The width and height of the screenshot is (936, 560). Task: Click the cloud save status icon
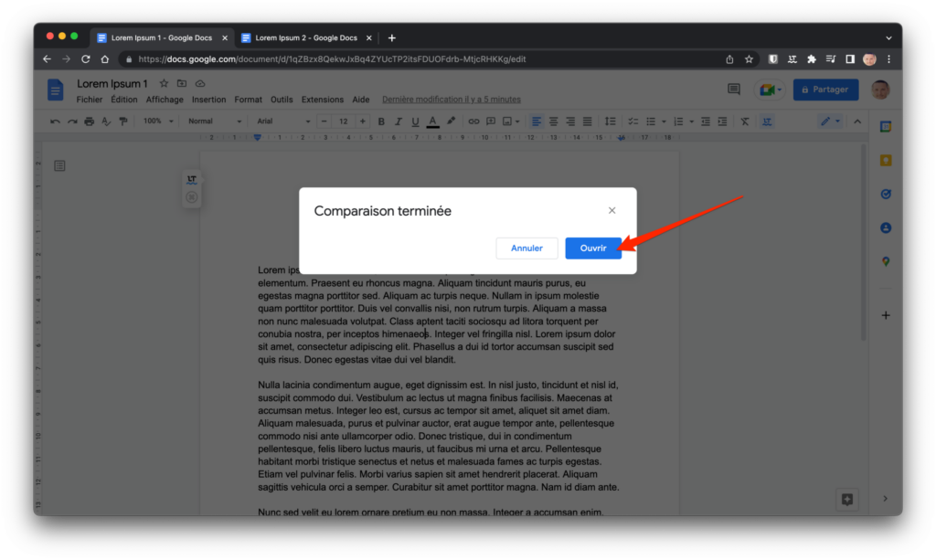click(x=200, y=83)
